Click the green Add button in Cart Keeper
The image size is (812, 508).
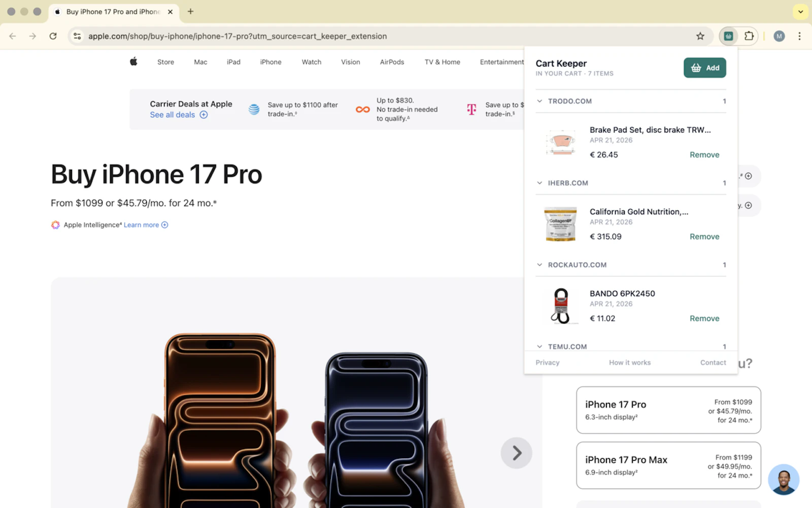[x=704, y=68]
